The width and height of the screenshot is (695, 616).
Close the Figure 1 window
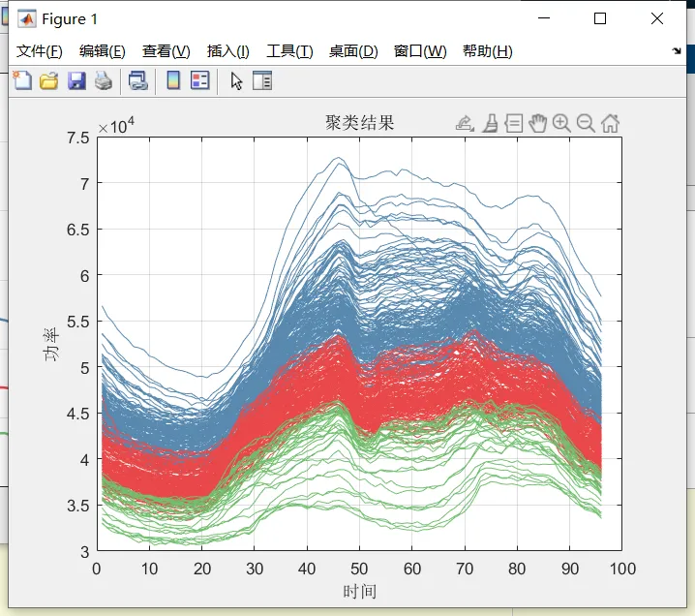pos(657,18)
